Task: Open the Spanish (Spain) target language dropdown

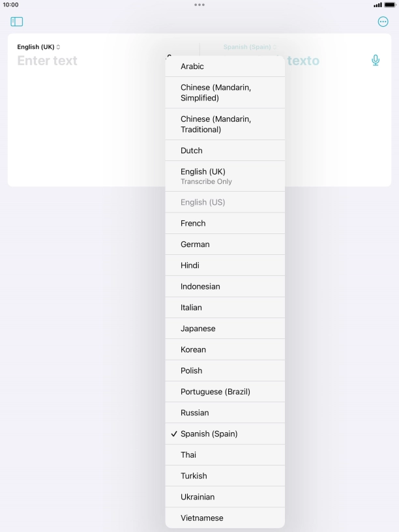Action: [250, 47]
